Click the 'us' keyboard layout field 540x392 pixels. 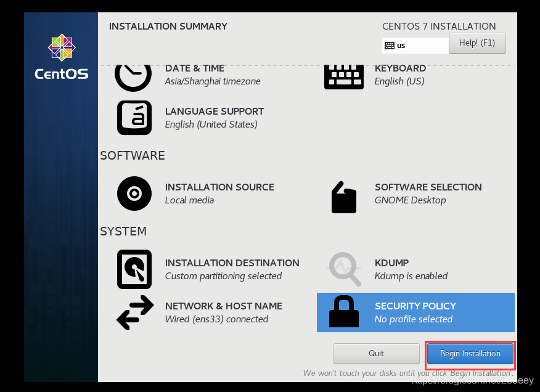point(415,46)
